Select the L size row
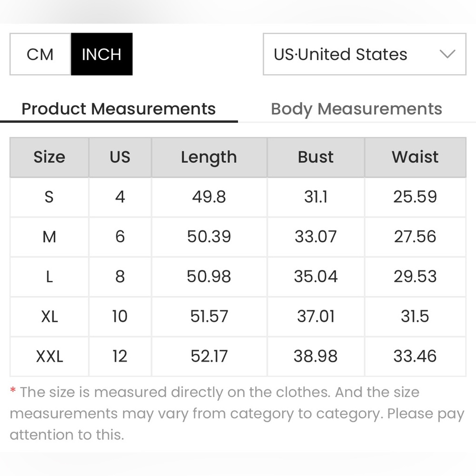 coord(238,277)
